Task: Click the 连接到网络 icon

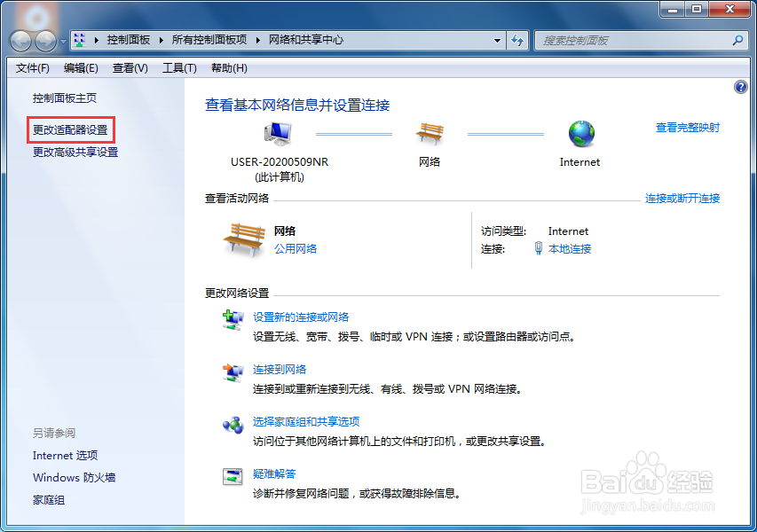Action: pos(233,372)
